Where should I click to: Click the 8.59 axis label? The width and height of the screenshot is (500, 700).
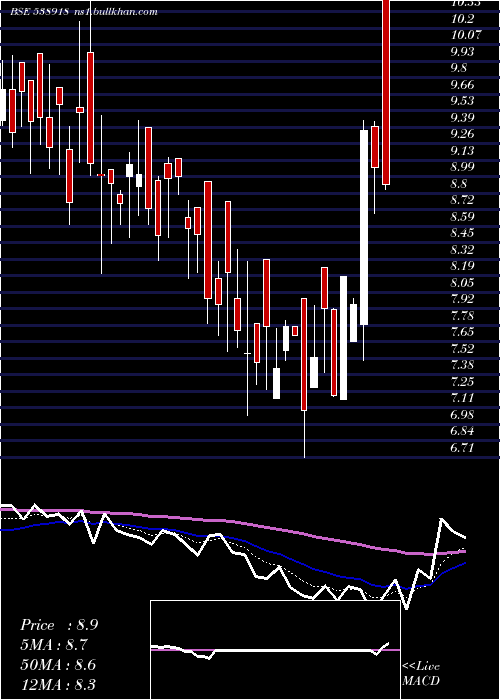pos(462,217)
